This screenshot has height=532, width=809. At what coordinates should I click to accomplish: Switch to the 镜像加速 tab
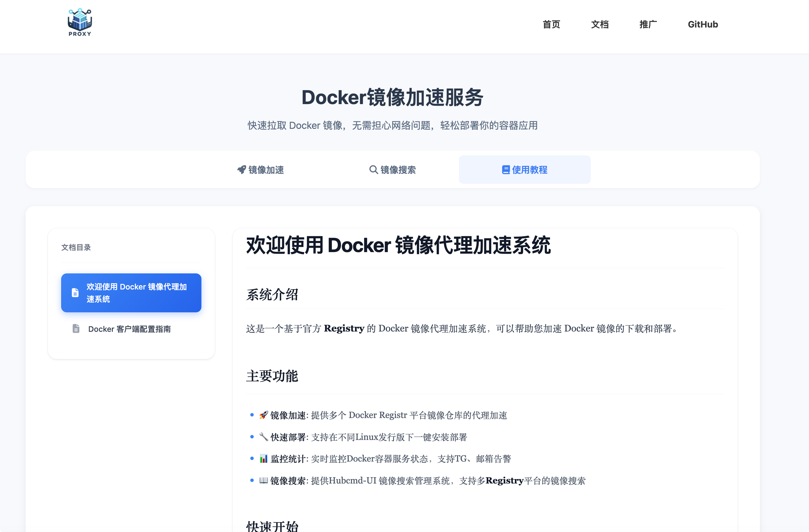tap(261, 170)
